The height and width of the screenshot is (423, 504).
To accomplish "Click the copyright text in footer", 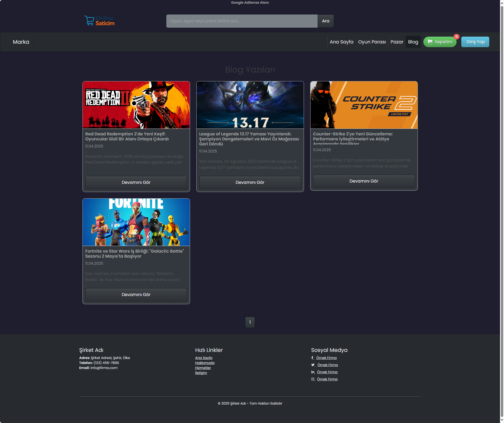I will click(x=250, y=403).
